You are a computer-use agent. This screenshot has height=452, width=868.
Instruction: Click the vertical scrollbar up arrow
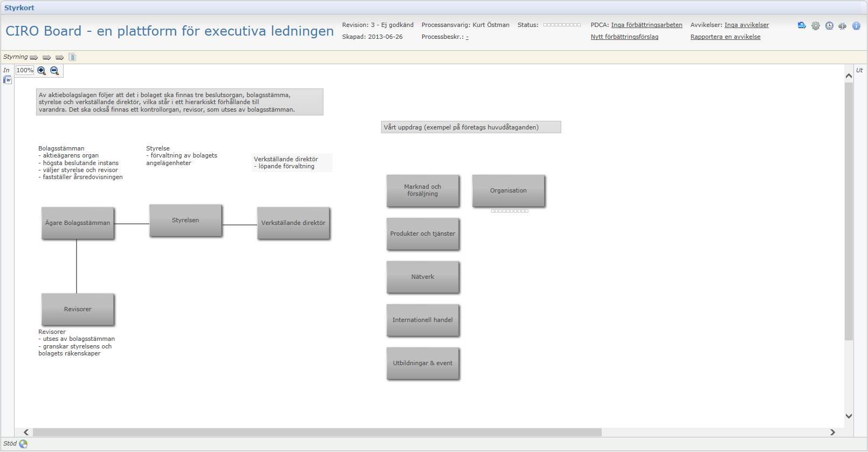(849, 76)
